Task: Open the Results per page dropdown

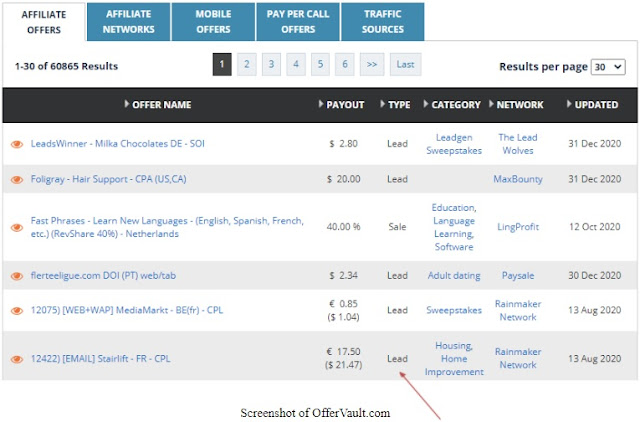Action: (x=608, y=67)
